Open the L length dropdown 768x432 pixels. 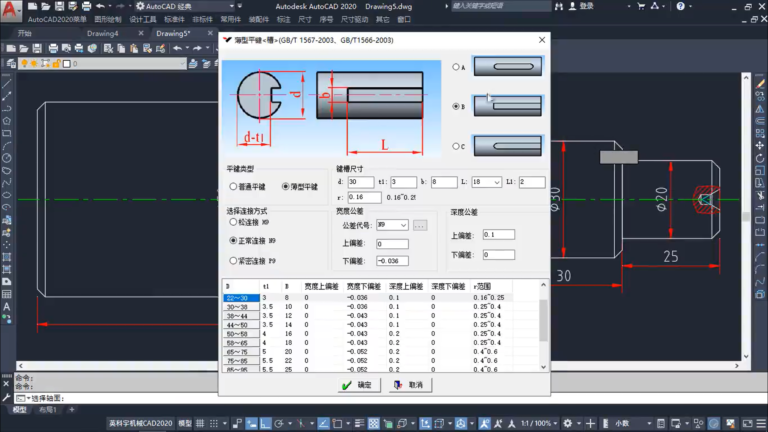pos(497,182)
